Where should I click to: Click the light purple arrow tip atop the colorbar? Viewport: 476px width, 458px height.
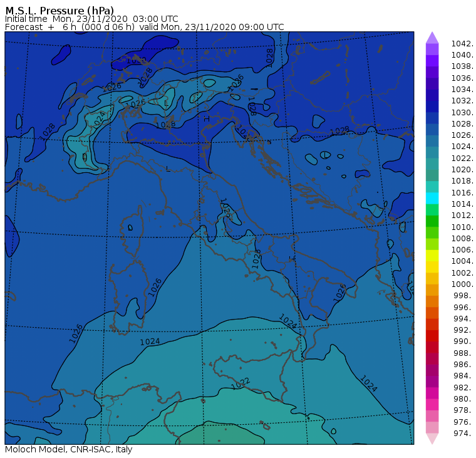[432, 38]
